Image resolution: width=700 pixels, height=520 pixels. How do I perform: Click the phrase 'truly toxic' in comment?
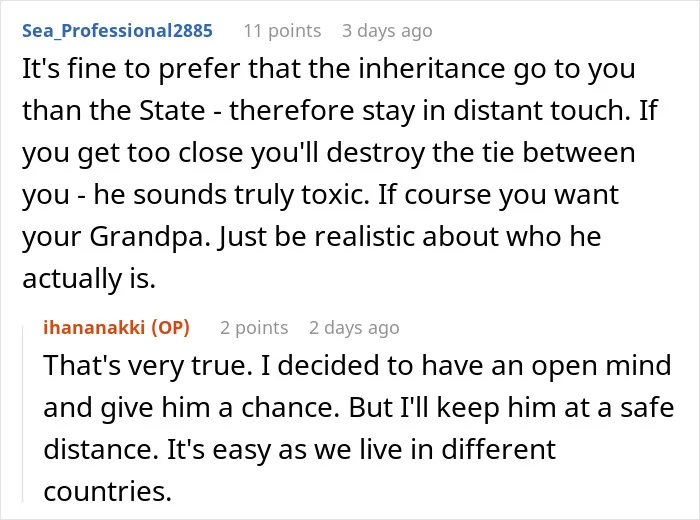302,195
